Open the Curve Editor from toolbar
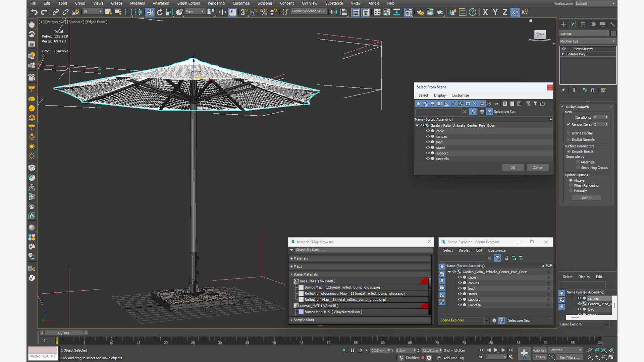Screen dimensions: 644x362 click(x=387, y=12)
